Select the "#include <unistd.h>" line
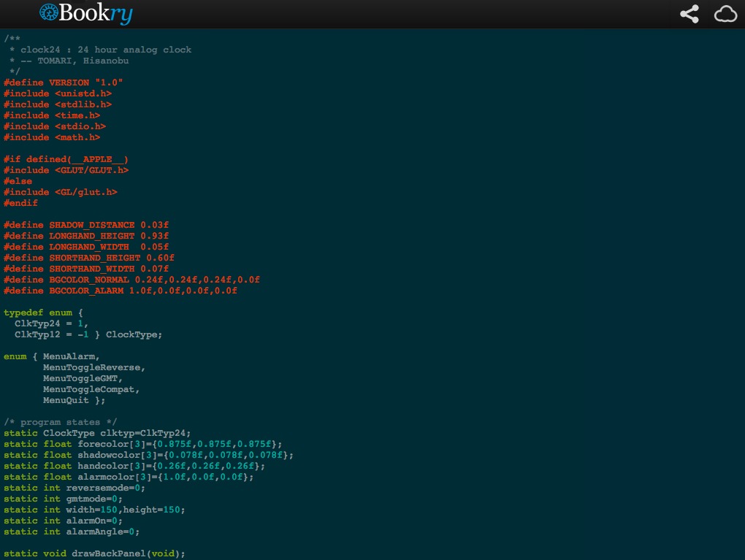This screenshot has height=560, width=745. pos(58,93)
